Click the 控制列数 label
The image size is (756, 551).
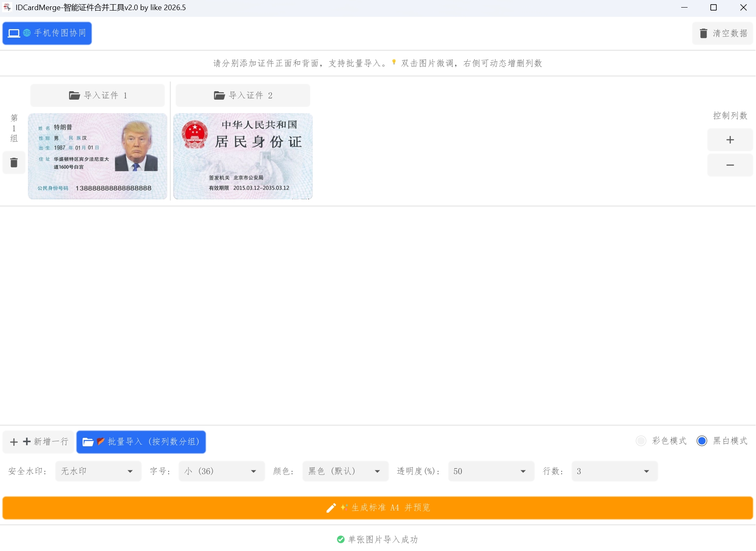pyautogui.click(x=730, y=116)
